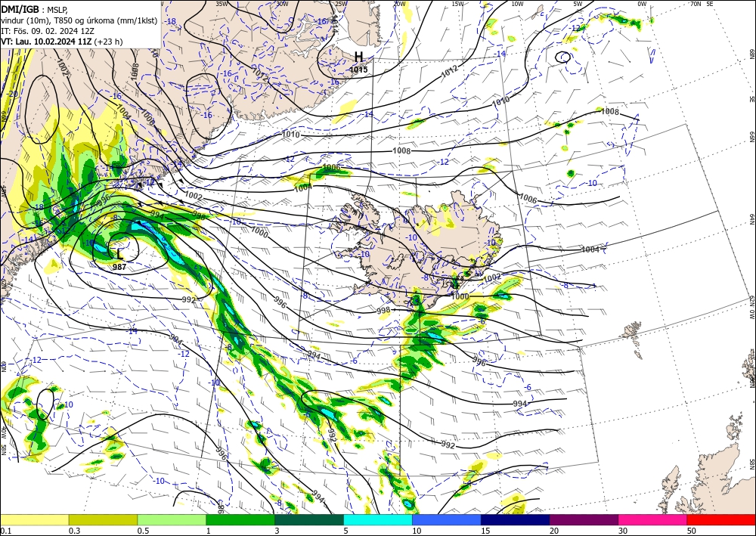Image resolution: width=756 pixels, height=536 pixels.
Task: Click the 0W longitude label at top
Action: (x=642, y=4)
